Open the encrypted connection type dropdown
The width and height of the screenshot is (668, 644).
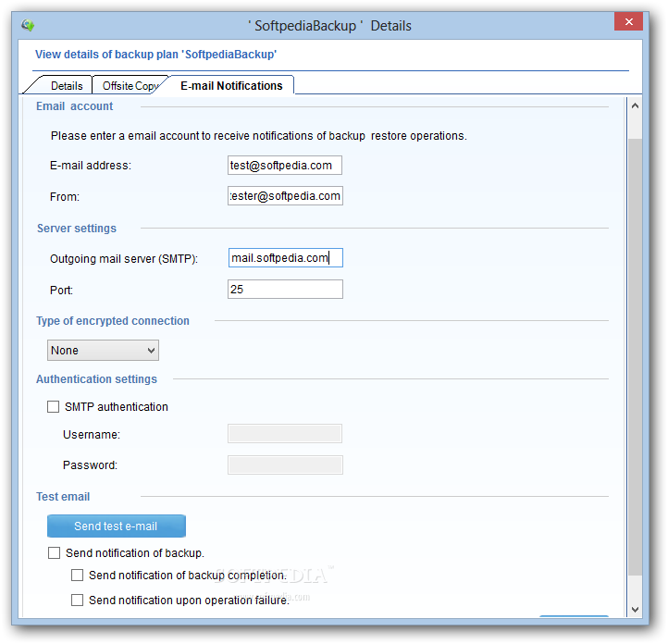click(103, 350)
